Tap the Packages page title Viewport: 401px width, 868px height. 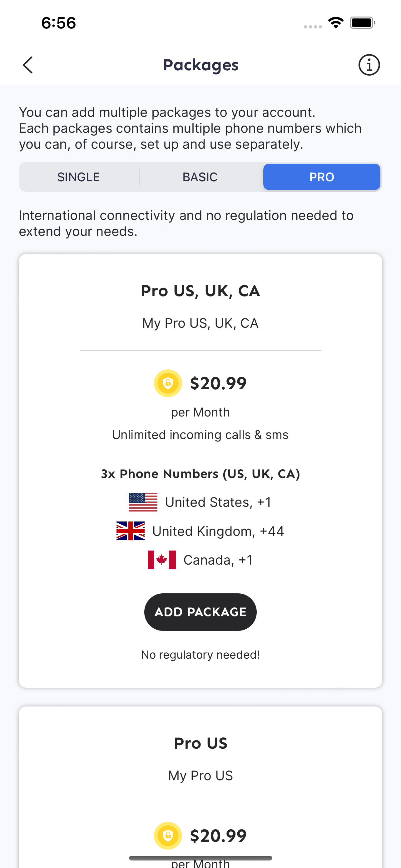(x=201, y=65)
